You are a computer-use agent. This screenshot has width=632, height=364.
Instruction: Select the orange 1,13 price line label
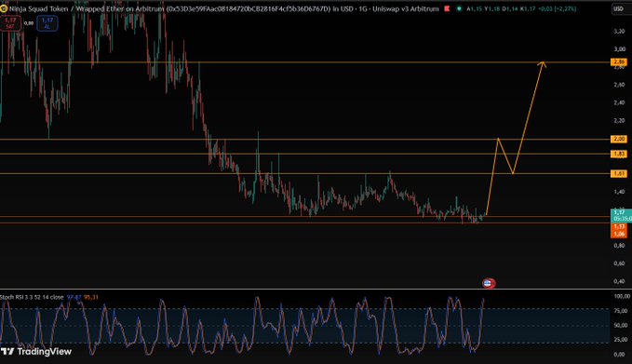pos(619,226)
